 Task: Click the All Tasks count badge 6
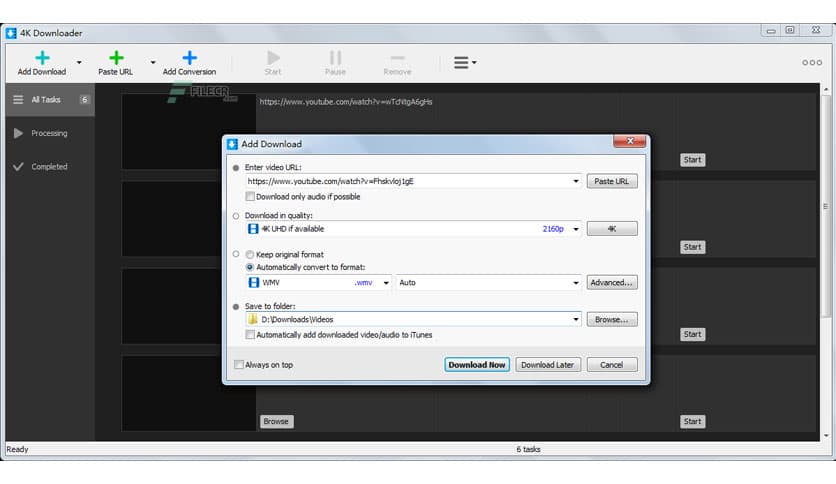(x=84, y=100)
